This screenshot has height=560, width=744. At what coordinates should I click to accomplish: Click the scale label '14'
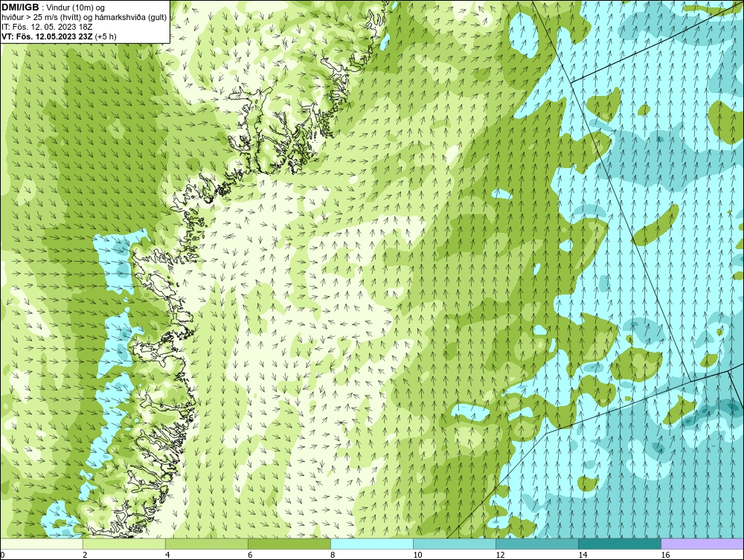click(583, 555)
